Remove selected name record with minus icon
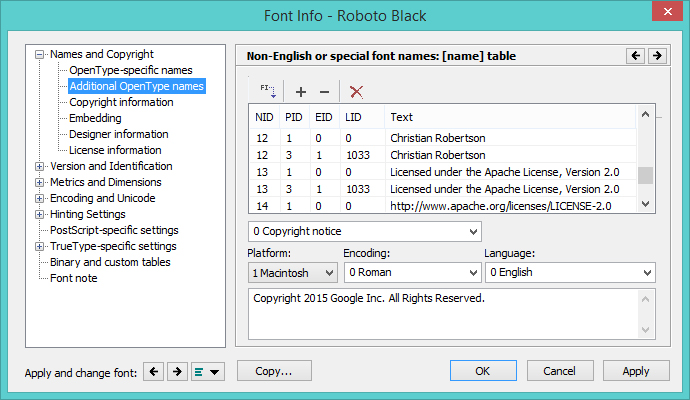Image resolution: width=690 pixels, height=400 pixels. click(324, 92)
